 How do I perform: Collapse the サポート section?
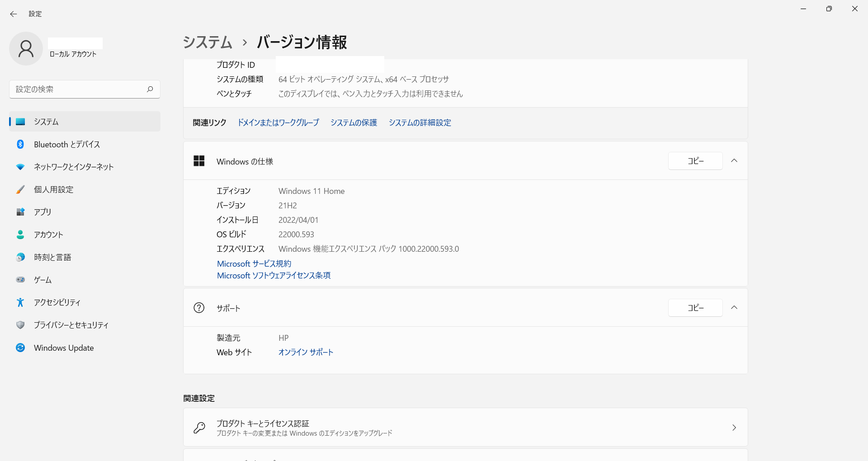pos(734,308)
